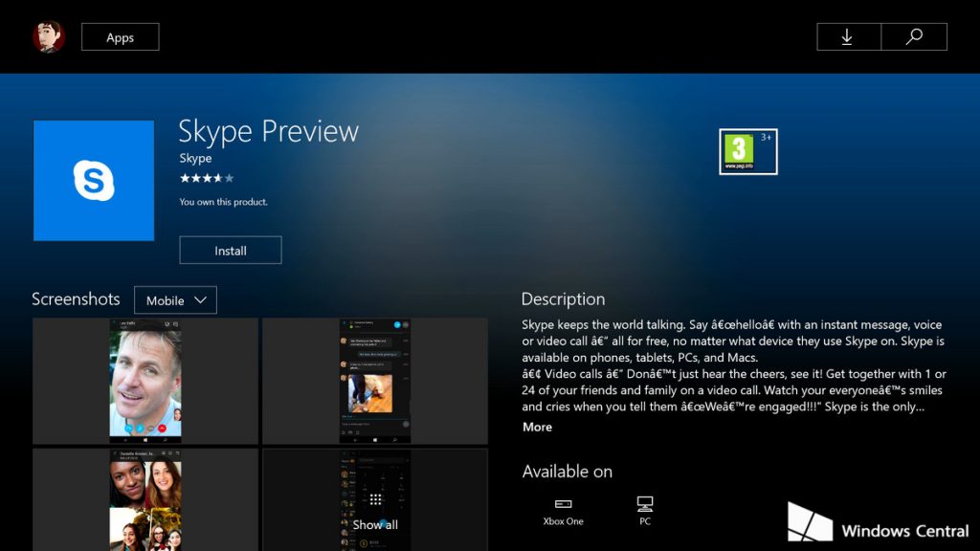The height and width of the screenshot is (551, 980).
Task: Click Show all screenshots
Action: coord(375,499)
